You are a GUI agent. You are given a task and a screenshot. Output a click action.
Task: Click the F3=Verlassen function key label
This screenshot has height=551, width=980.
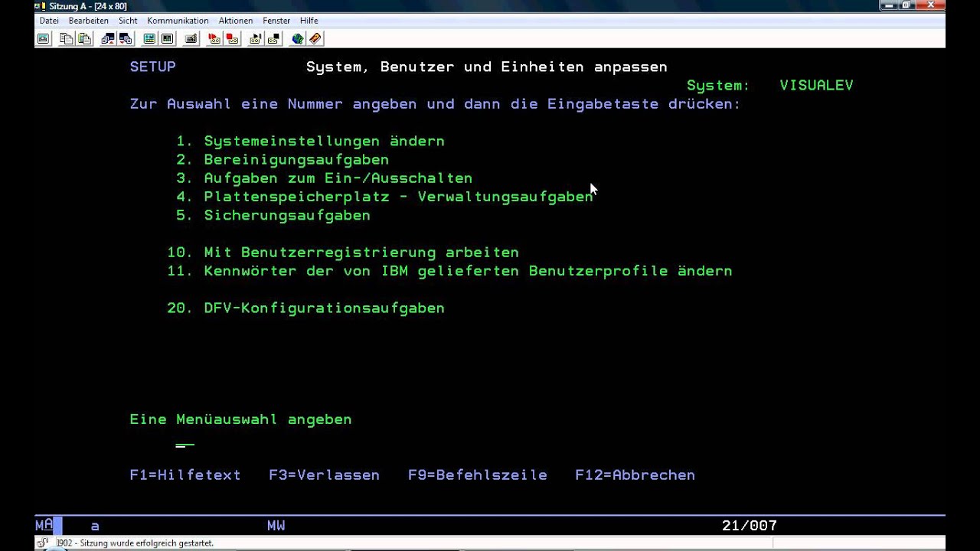(x=325, y=475)
